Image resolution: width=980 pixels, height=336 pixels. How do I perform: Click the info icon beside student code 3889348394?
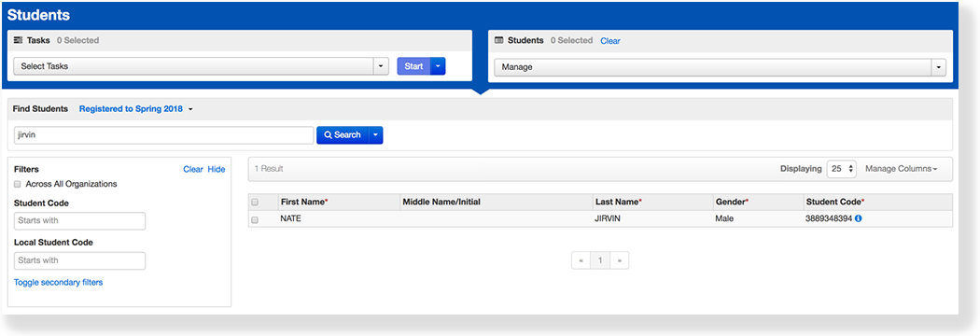[x=858, y=219]
